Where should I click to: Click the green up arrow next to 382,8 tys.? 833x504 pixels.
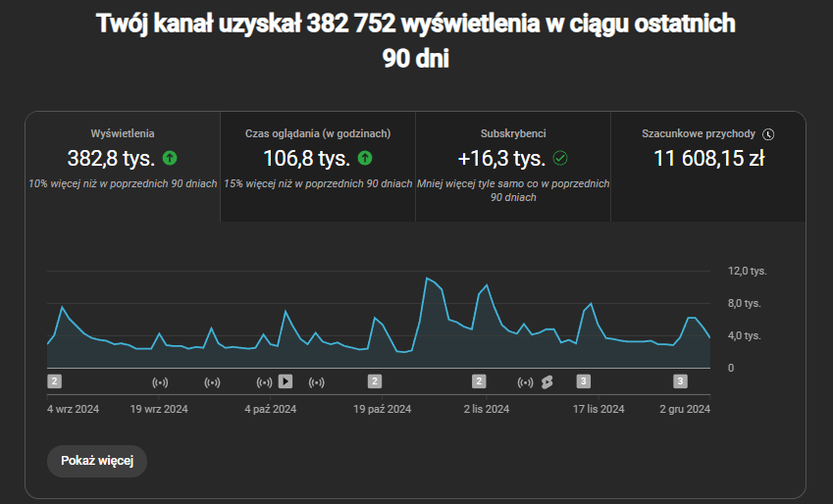point(170,158)
